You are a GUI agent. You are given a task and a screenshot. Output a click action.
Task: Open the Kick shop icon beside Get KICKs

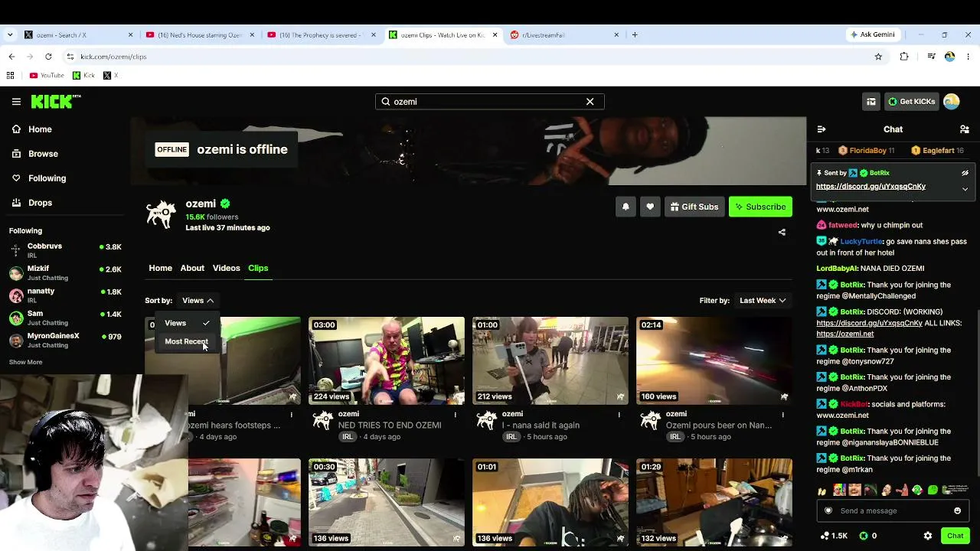tap(871, 101)
